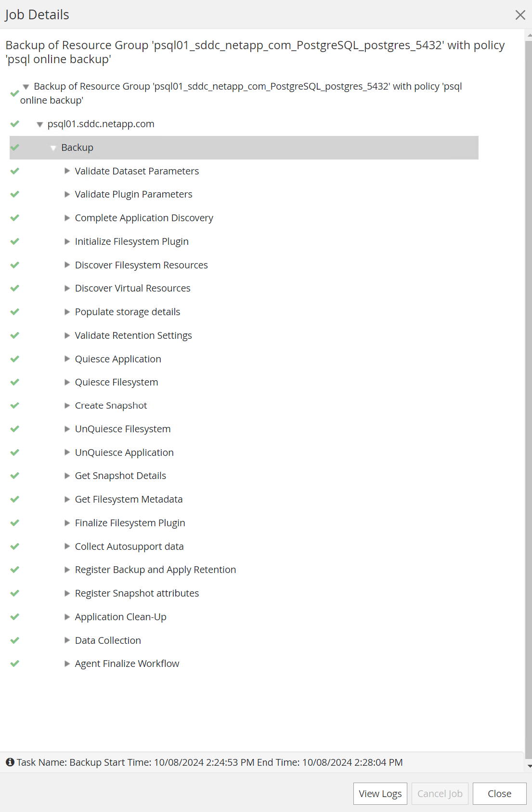Screen dimensions: 532x812
Task: Open View Logs for this job
Action: coord(380,794)
